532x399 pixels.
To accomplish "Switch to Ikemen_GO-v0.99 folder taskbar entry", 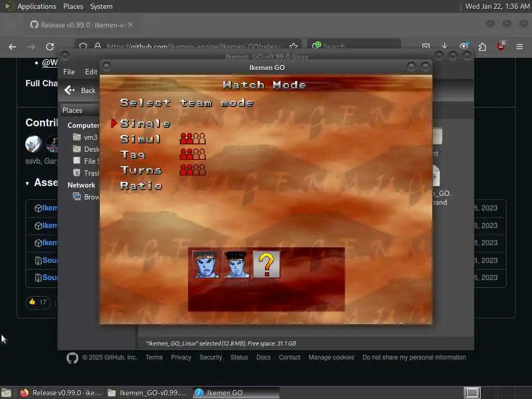I will click(147, 393).
